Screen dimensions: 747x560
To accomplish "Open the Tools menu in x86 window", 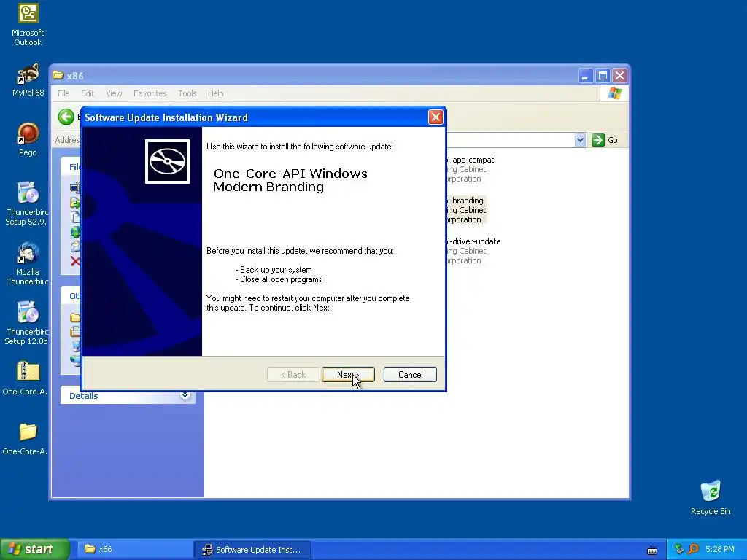I will click(187, 93).
